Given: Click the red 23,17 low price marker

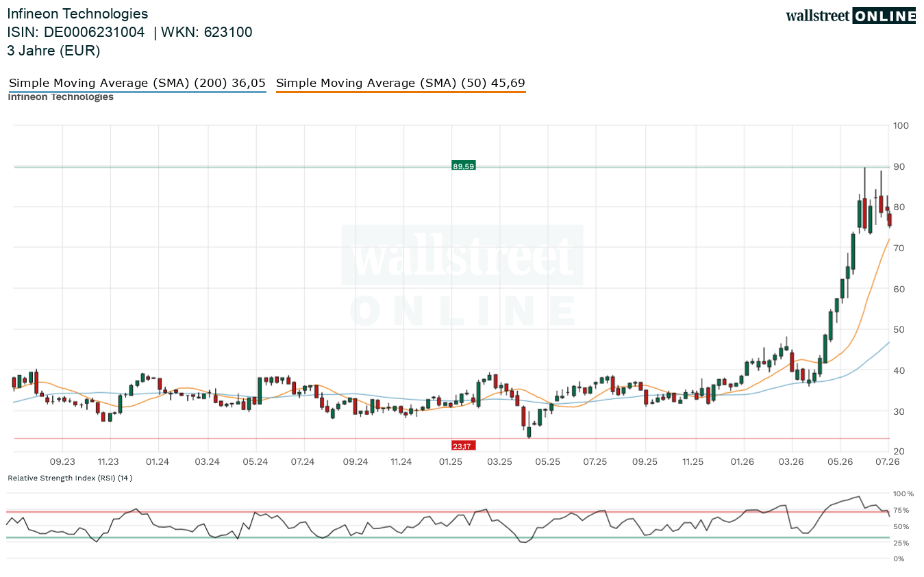Looking at the screenshot, I should (463, 446).
